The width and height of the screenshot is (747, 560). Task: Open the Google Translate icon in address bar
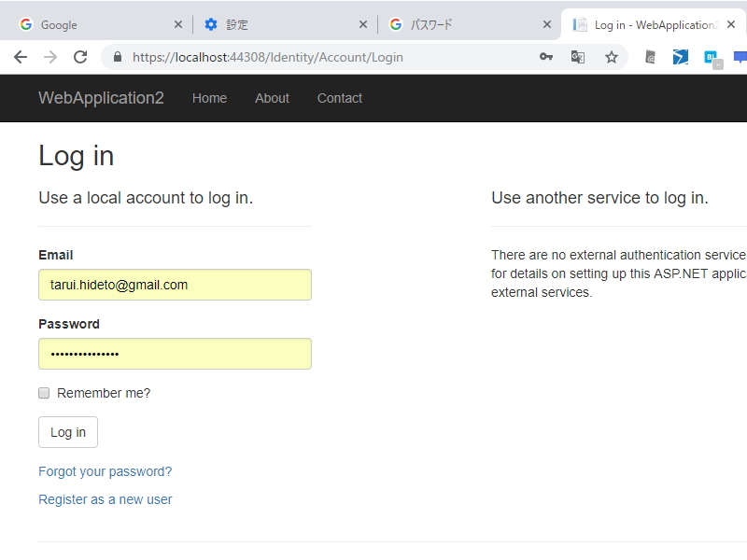pyautogui.click(x=579, y=57)
